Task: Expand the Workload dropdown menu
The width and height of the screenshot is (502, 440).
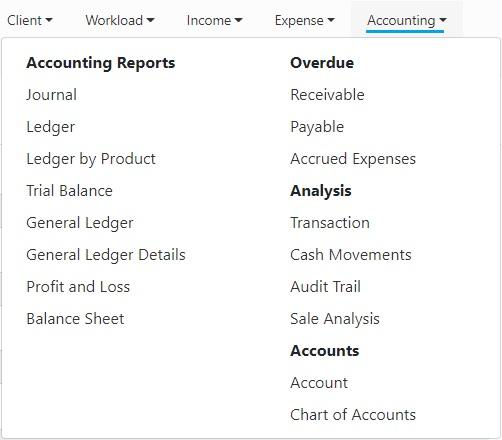Action: 120,20
